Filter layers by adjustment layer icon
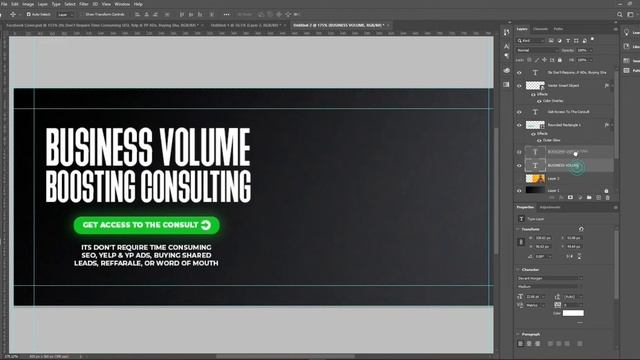The height and width of the screenshot is (360, 640). 559,40
